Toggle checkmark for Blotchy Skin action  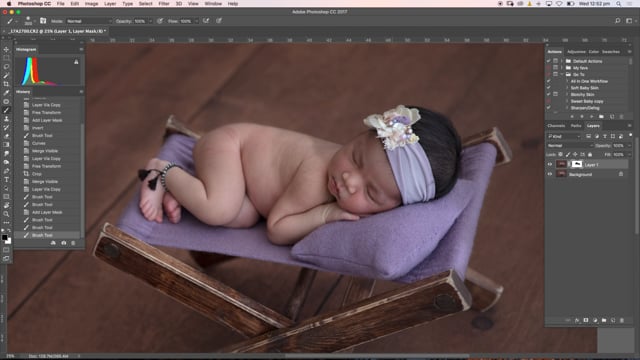549,94
